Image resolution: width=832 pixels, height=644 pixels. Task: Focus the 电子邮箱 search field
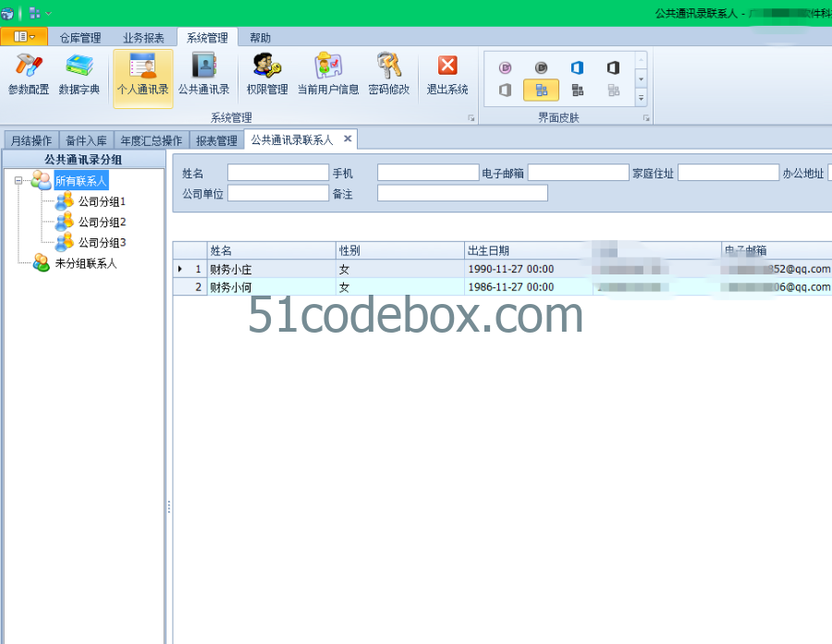(579, 173)
